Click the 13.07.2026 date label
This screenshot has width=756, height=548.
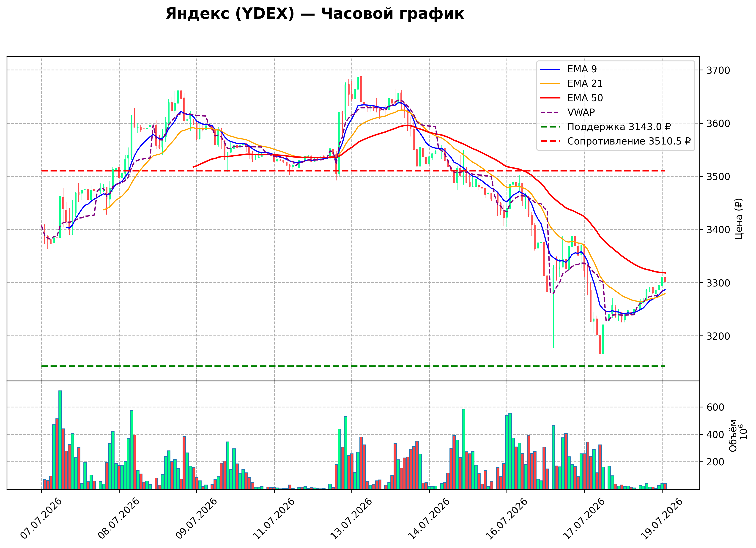coord(351,519)
